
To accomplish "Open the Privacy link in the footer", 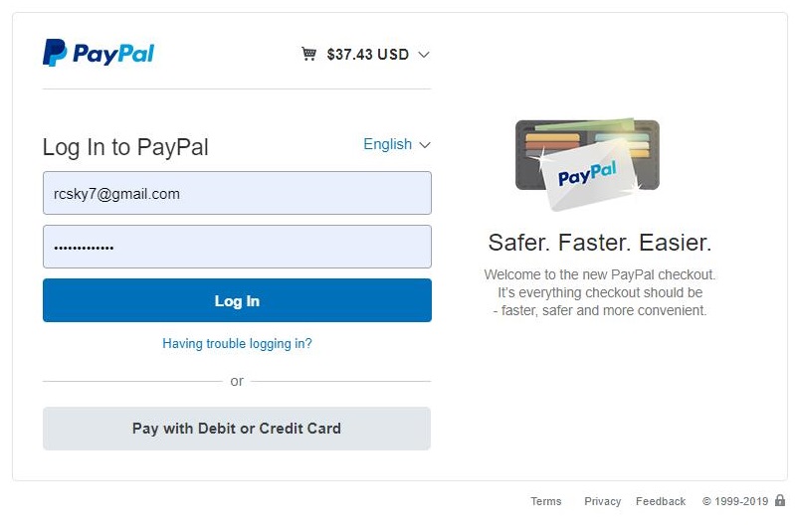I will 602,501.
